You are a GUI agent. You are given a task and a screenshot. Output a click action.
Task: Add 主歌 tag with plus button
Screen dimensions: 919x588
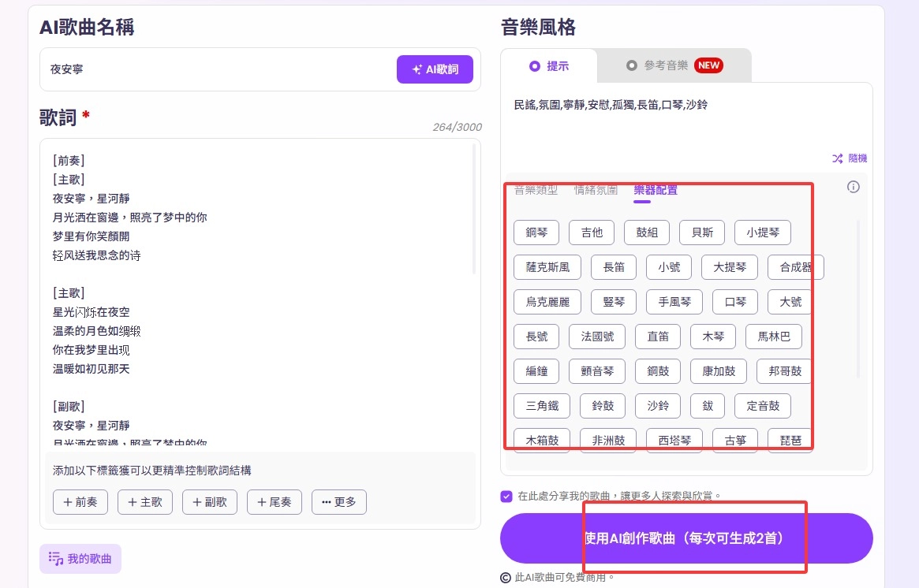coord(145,502)
